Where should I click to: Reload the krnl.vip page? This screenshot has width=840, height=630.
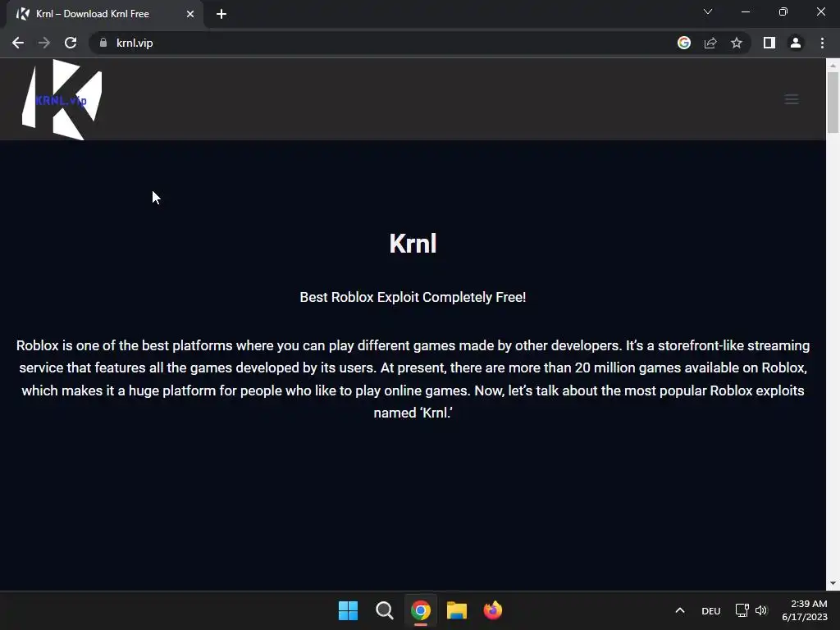[x=71, y=43]
